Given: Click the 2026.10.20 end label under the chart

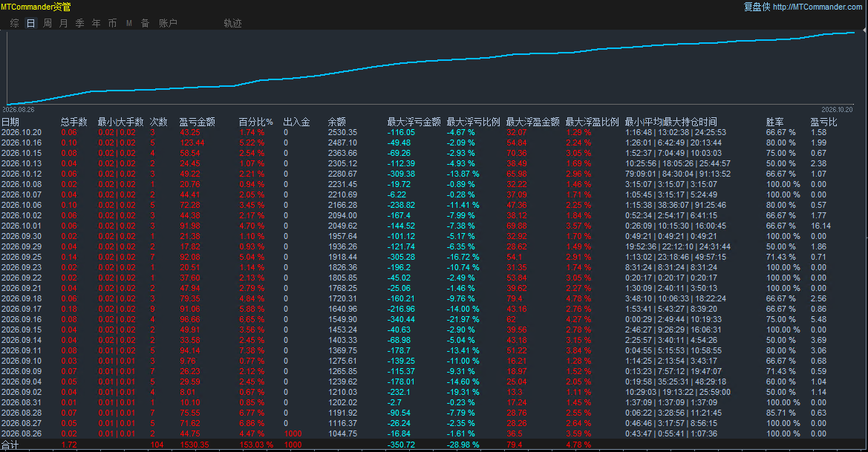Looking at the screenshot, I should [837, 110].
